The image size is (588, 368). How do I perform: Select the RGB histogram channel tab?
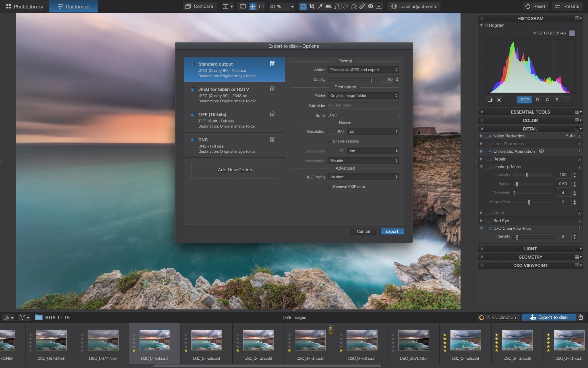[525, 100]
